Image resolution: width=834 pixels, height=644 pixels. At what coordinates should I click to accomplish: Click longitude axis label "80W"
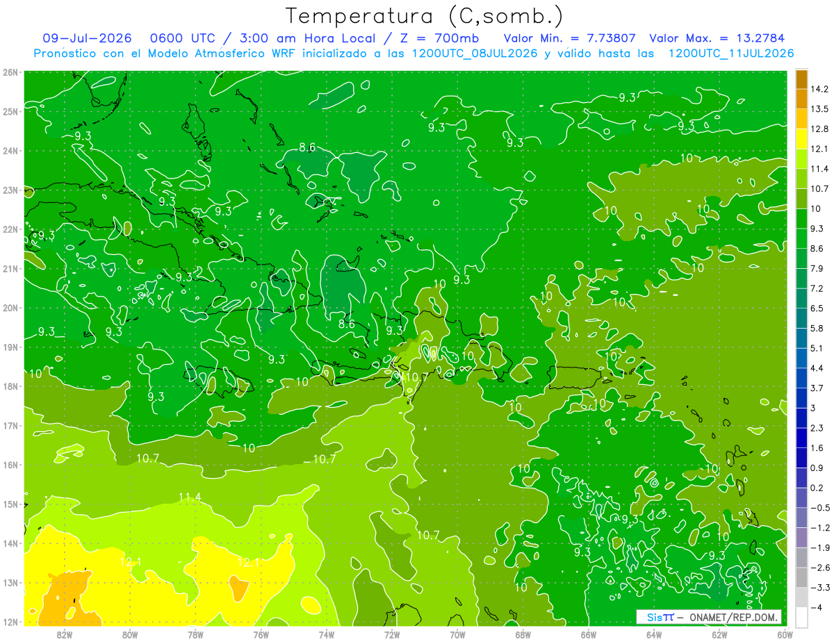[x=130, y=634]
